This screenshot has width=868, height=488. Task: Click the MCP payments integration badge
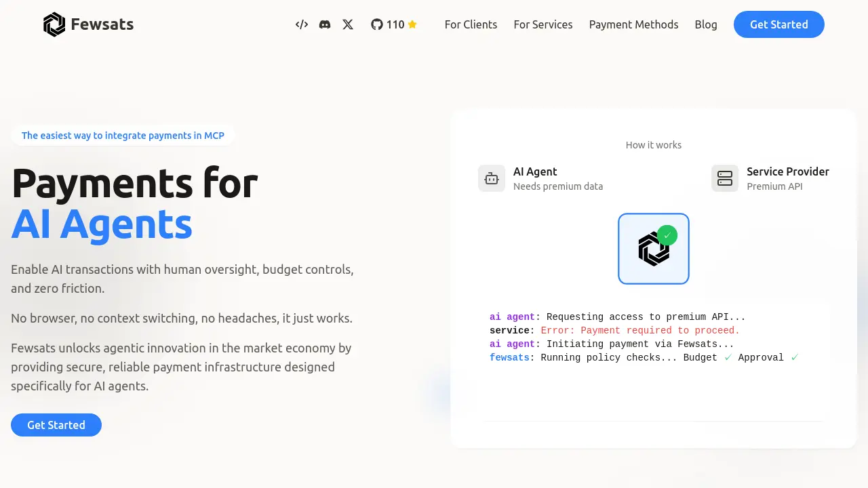(x=123, y=135)
